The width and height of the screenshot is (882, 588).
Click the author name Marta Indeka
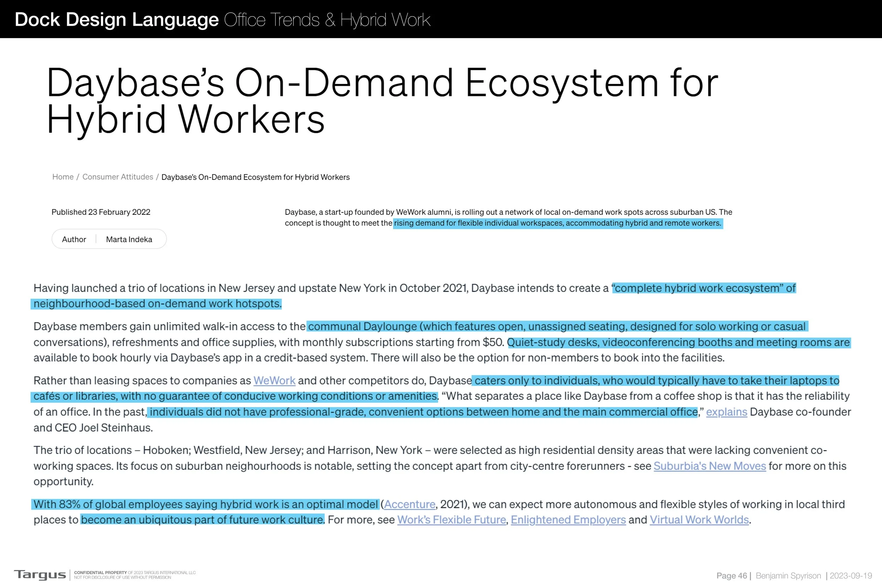point(129,239)
